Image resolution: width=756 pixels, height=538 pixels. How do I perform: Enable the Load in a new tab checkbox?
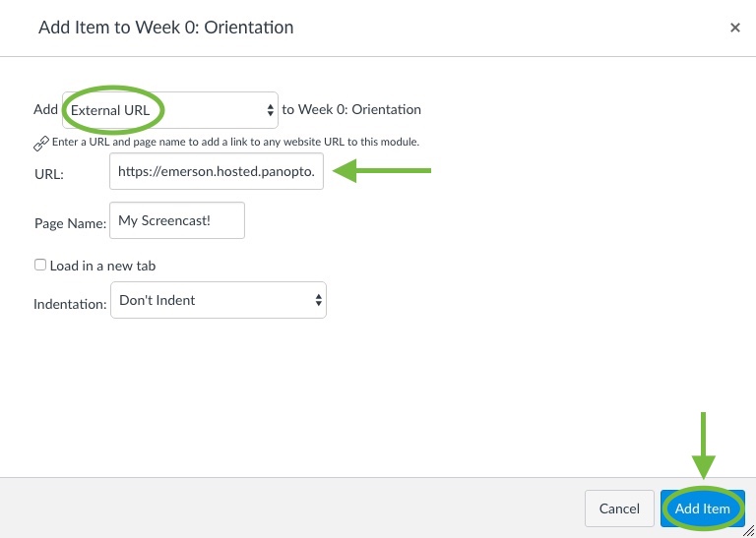click(40, 265)
